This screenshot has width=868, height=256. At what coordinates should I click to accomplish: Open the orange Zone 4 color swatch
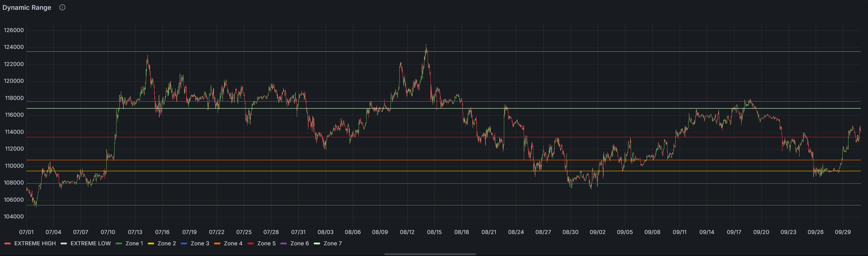(x=217, y=243)
